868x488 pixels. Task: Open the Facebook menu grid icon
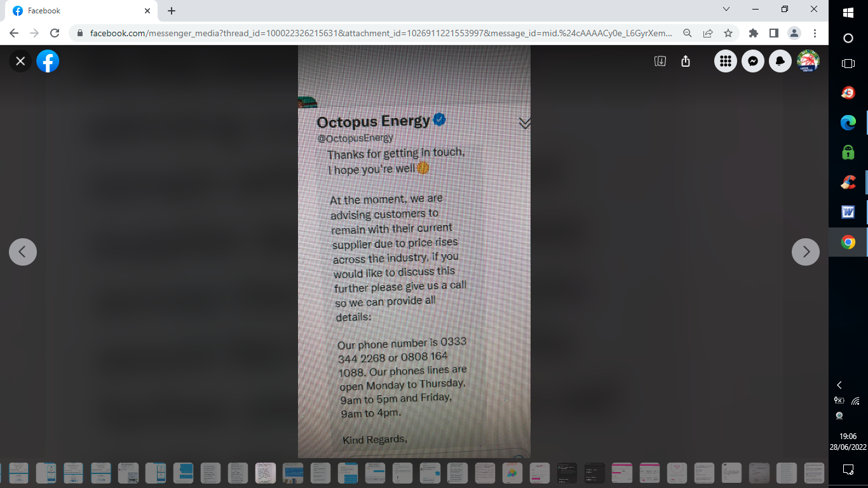726,61
